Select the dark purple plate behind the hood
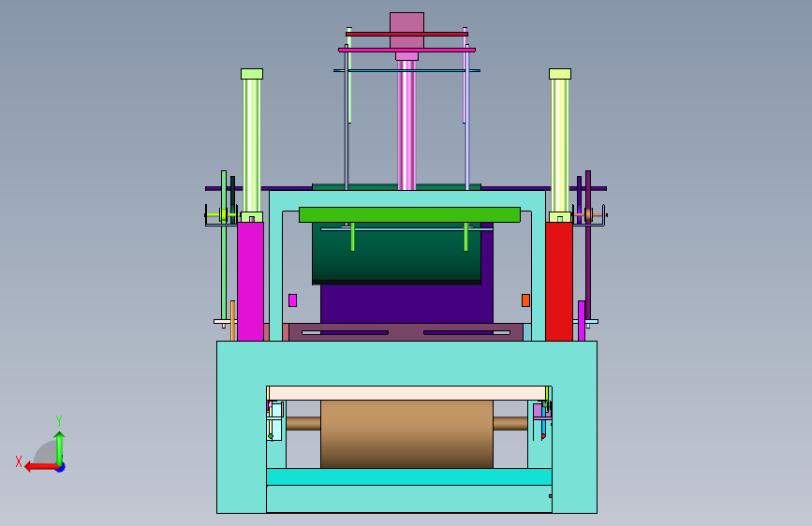 pos(406,304)
